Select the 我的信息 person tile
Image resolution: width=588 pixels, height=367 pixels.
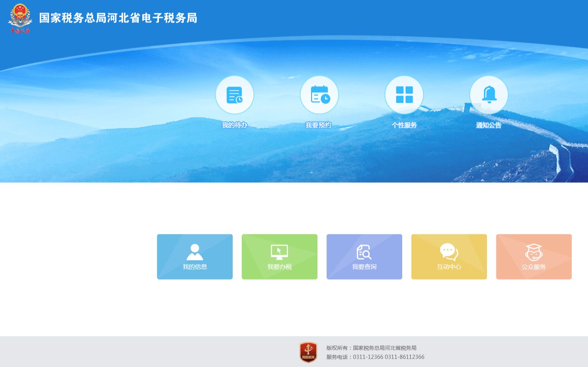coord(195,257)
